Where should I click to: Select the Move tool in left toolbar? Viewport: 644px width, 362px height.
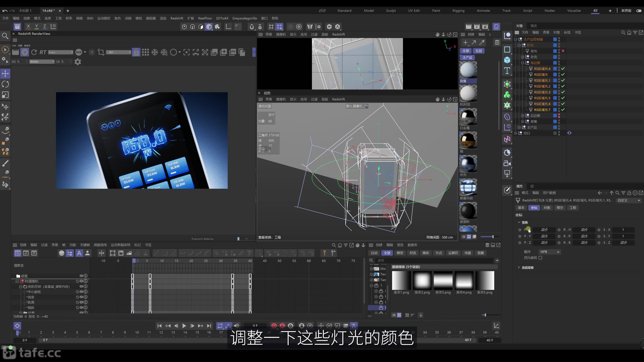point(5,73)
